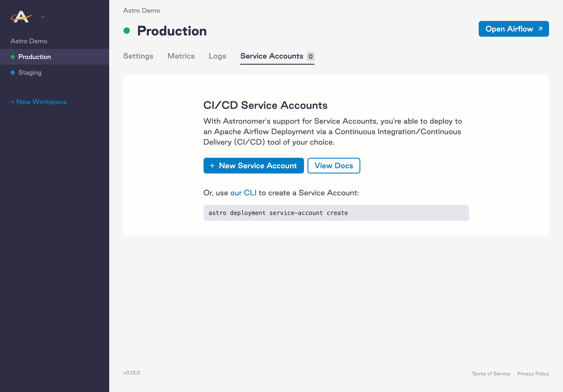Switch to the Logs tab

[217, 56]
